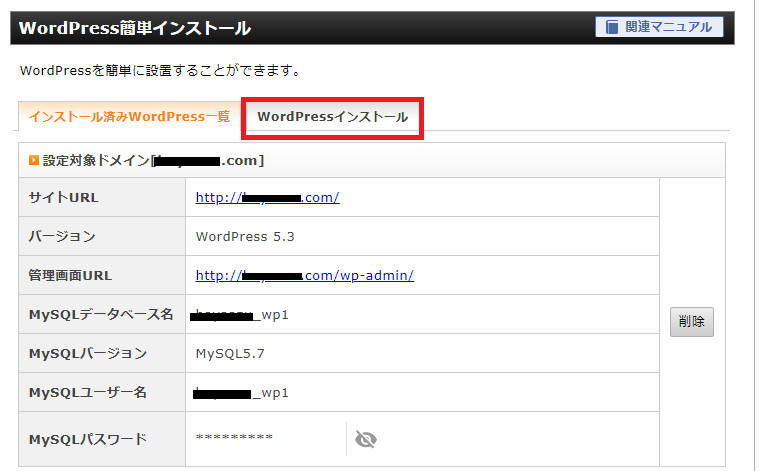Viewport: 759px width, 471px height.
Task: Click the WordPress簡単インストール page heading
Action: [135, 28]
